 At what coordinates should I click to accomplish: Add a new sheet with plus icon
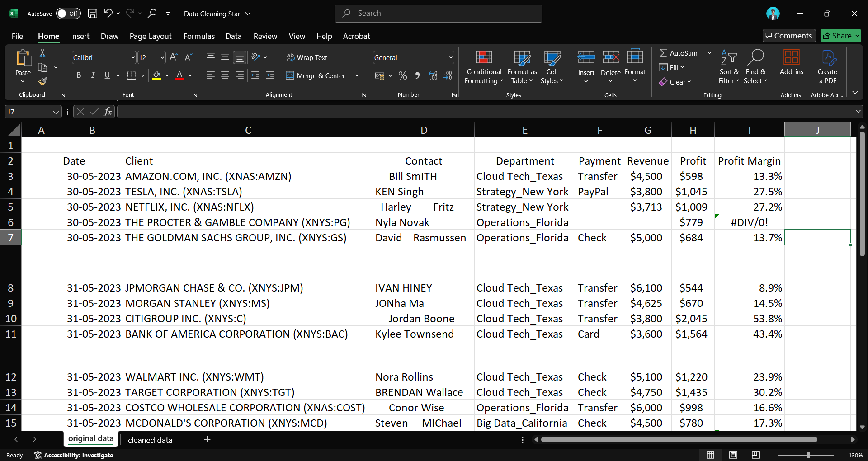pos(207,439)
